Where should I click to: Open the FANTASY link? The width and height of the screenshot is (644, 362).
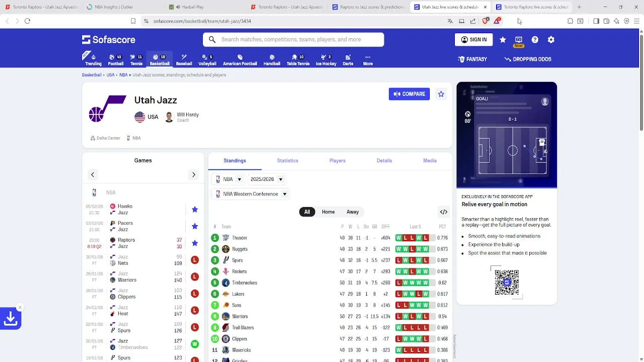click(x=472, y=59)
